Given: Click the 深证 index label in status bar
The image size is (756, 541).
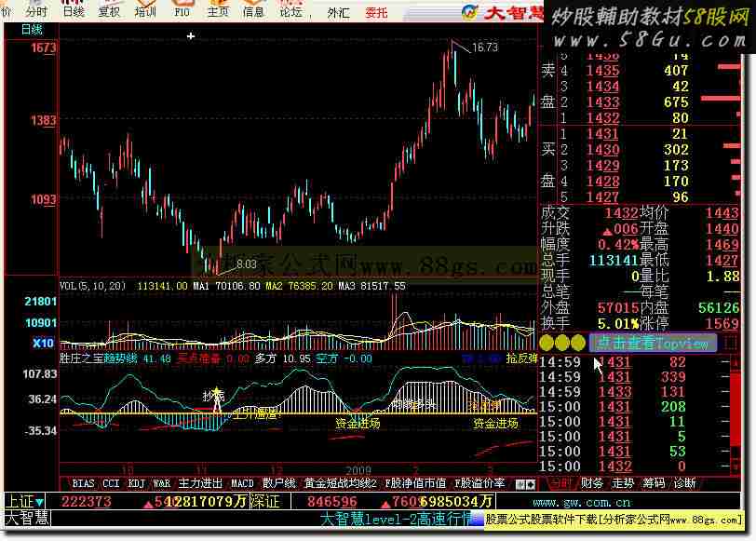Looking at the screenshot, I should 264,502.
